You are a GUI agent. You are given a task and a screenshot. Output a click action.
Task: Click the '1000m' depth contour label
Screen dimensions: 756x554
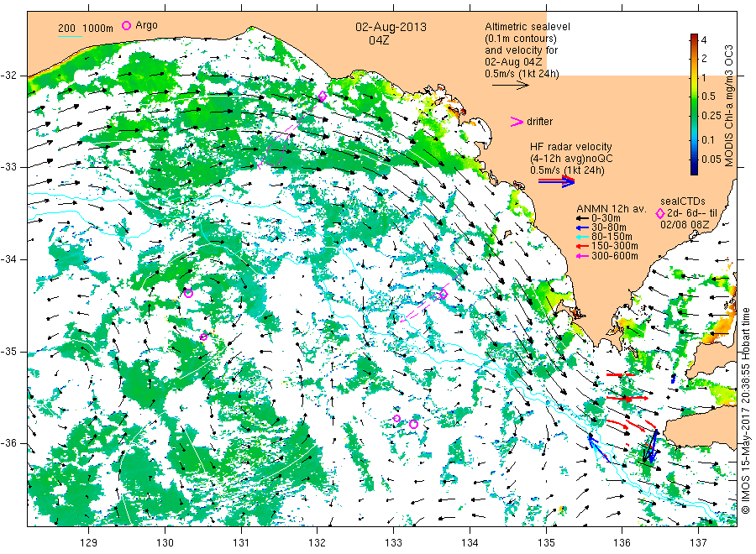point(98,29)
